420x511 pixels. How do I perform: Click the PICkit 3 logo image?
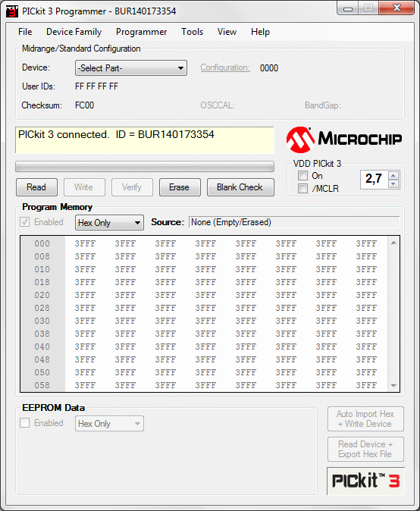pos(365,481)
